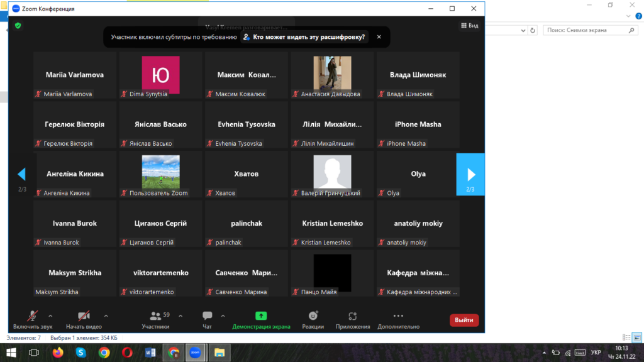Click Герелюк Вікторія participant tile
Screen dimensions: 644x362
(75, 125)
